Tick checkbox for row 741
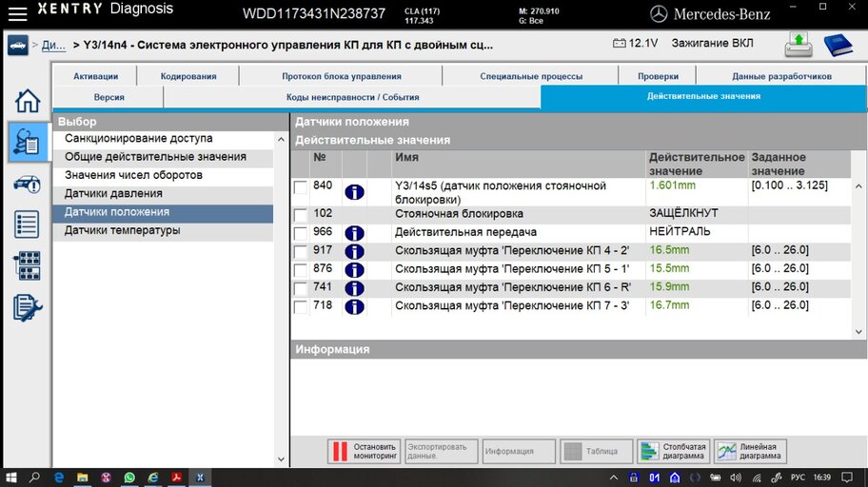This screenshot has width=868, height=487. coord(301,288)
